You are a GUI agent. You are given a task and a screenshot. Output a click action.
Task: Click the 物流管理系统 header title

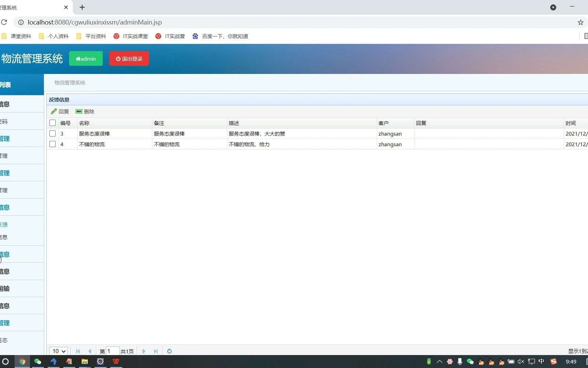coord(32,59)
